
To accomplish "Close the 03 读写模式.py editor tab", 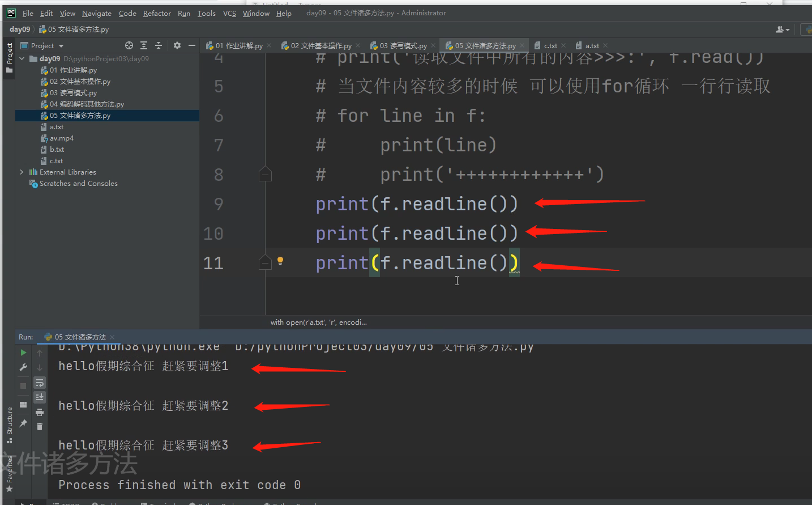I will pos(433,46).
